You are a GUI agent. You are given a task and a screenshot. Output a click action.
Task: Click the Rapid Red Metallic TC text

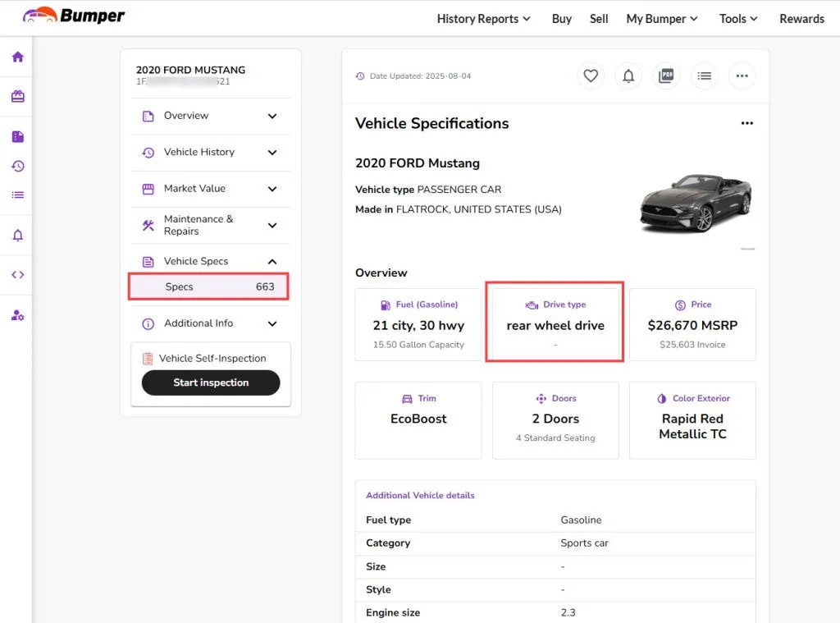click(x=692, y=426)
